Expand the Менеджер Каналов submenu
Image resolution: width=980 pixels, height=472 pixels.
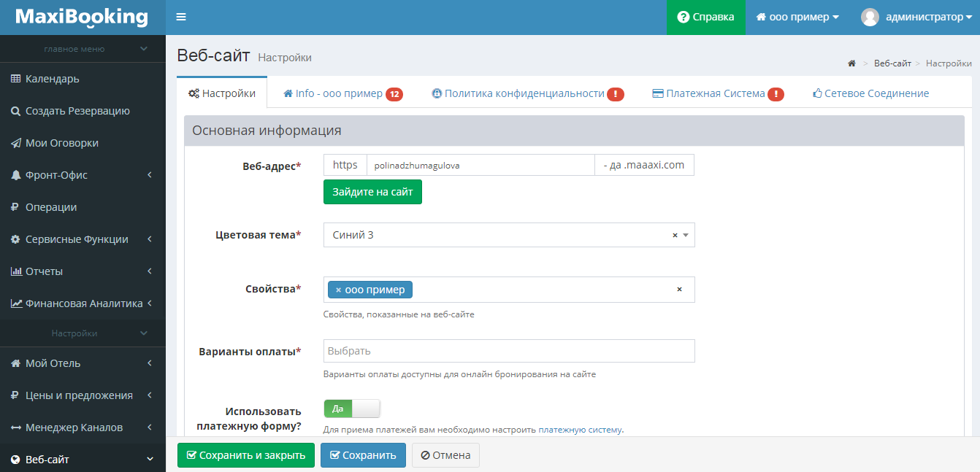[150, 427]
